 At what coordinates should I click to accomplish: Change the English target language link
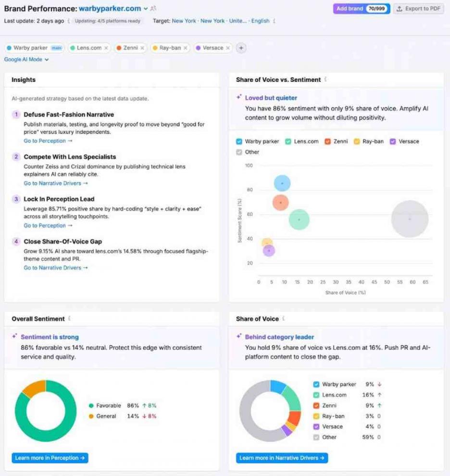pos(260,21)
